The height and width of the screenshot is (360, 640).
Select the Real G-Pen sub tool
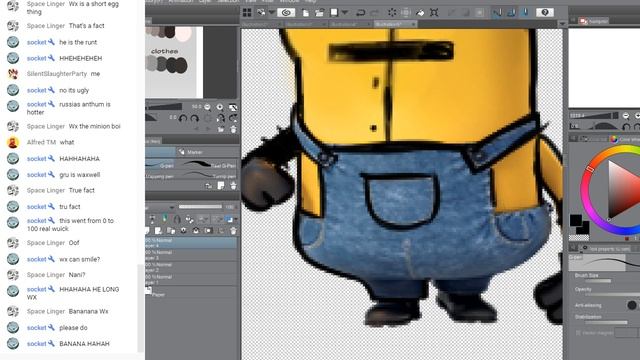point(210,164)
